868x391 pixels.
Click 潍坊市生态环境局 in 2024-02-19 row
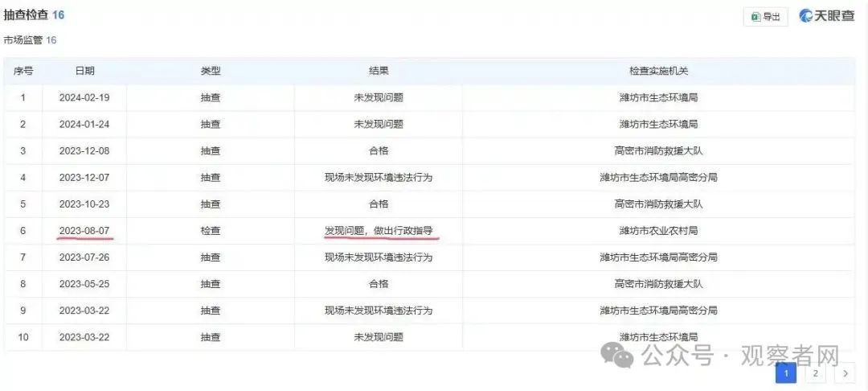659,97
